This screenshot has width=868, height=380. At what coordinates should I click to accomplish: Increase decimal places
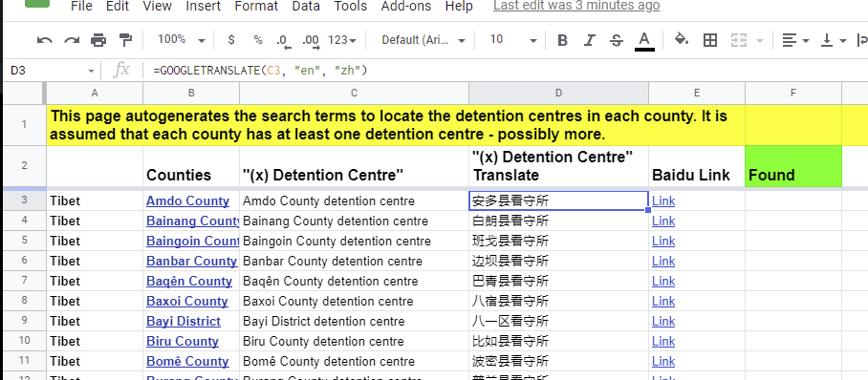(311, 40)
